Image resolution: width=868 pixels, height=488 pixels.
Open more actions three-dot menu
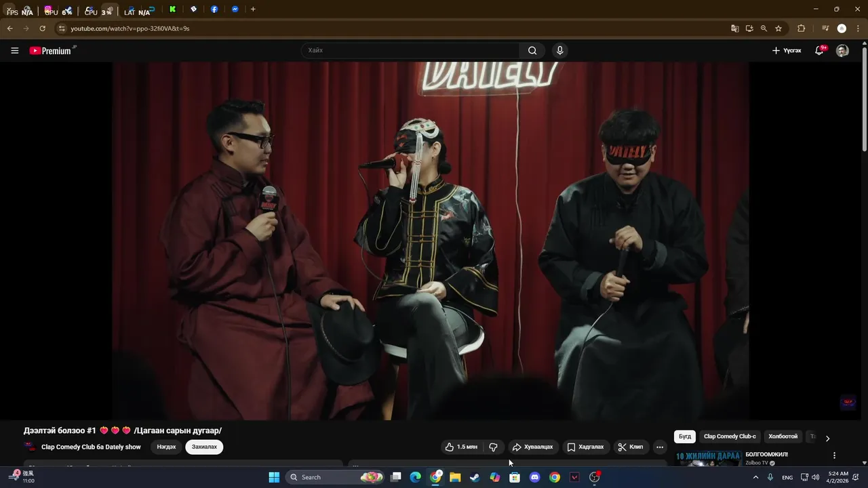(x=660, y=447)
